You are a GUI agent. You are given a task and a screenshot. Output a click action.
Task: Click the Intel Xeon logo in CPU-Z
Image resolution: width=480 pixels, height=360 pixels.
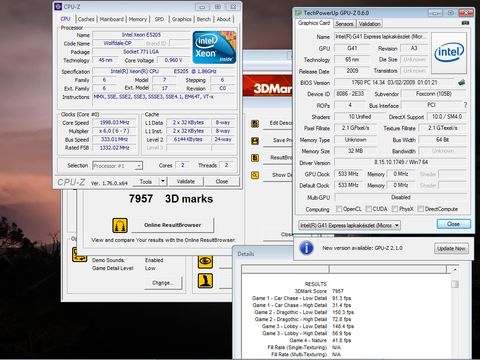coord(214,47)
